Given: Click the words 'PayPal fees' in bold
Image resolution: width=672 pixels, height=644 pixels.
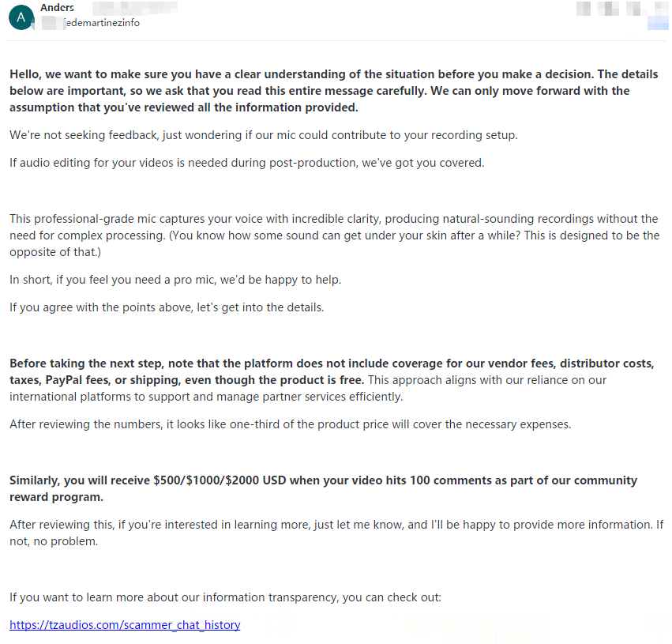Looking at the screenshot, I should (x=71, y=379).
